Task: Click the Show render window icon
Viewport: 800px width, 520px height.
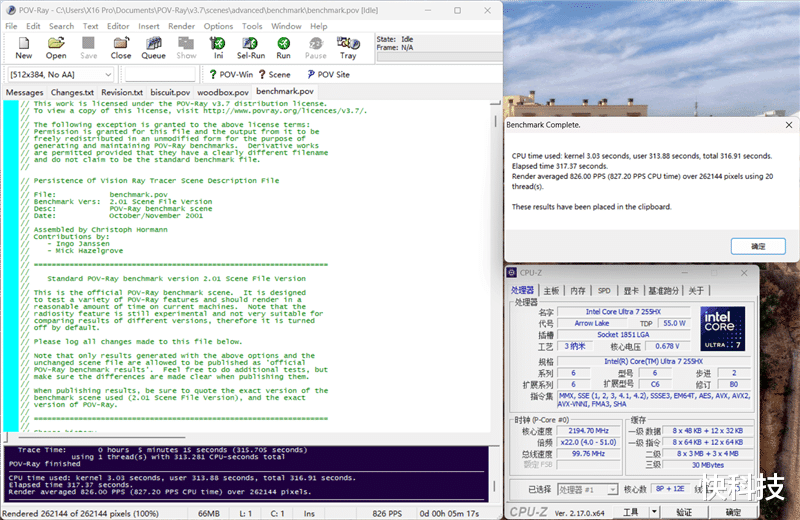Action: 186,48
